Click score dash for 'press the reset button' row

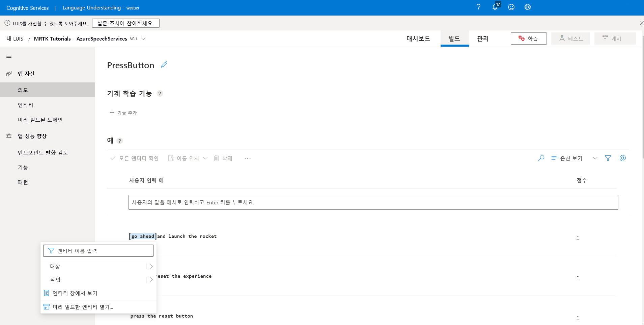click(578, 318)
